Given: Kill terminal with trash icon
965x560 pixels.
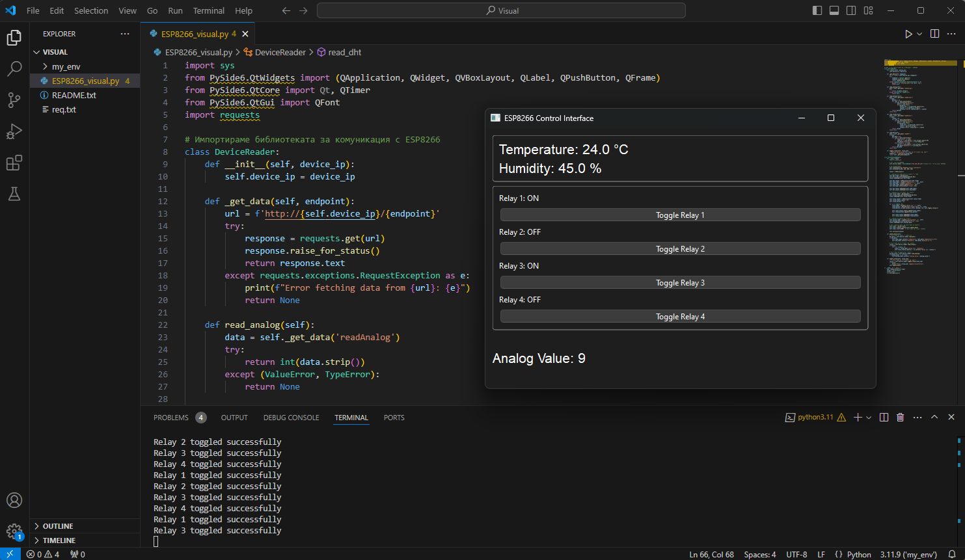Looking at the screenshot, I should pos(901,418).
